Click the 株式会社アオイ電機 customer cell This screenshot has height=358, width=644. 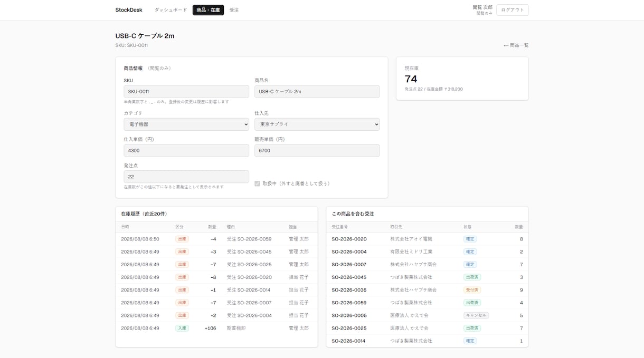coord(411,239)
